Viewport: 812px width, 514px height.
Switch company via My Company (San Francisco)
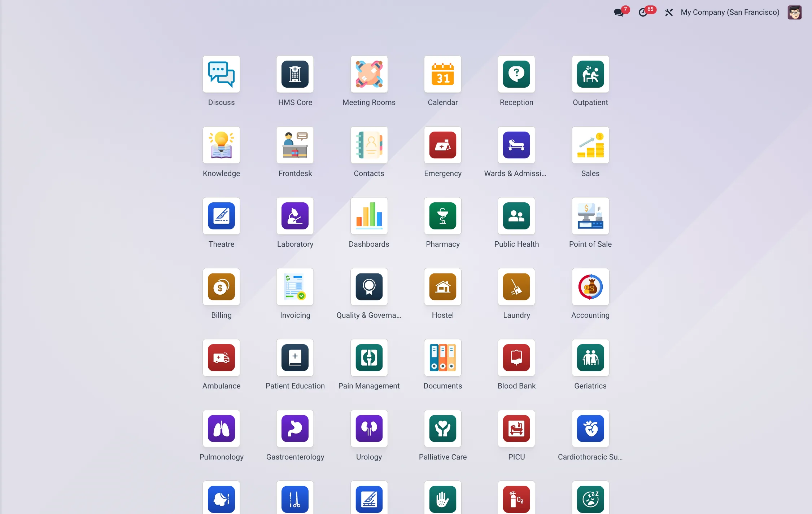click(730, 12)
